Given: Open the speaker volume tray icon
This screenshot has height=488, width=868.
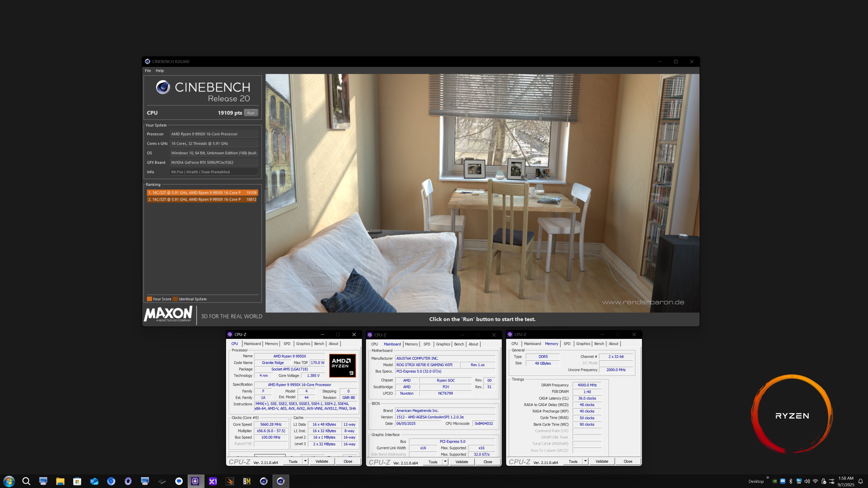Looking at the screenshot, I should 807,481.
